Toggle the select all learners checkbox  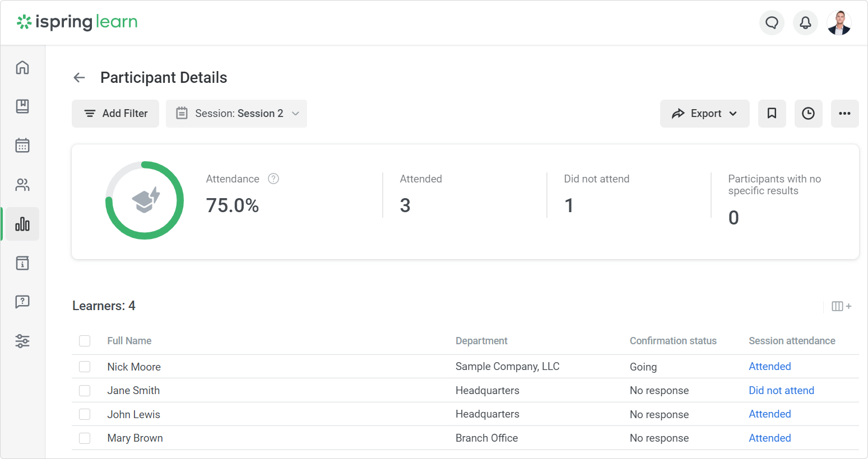85,341
